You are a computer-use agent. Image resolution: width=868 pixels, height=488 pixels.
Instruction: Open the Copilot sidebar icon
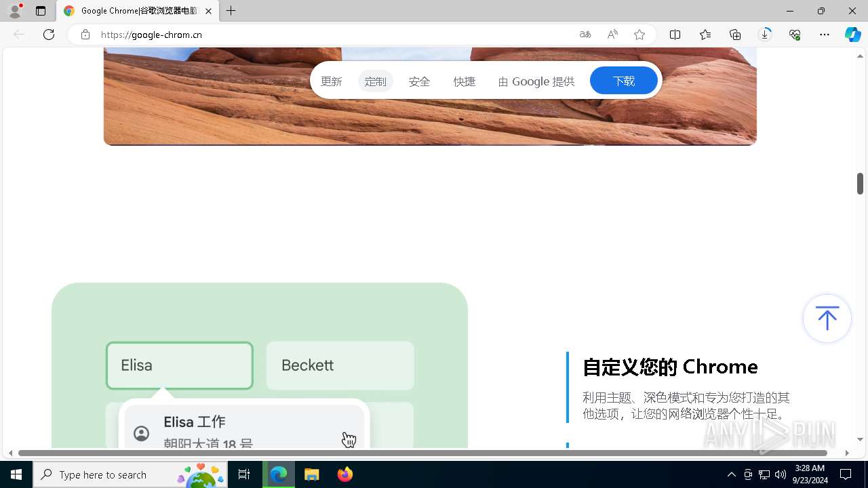[x=853, y=35]
